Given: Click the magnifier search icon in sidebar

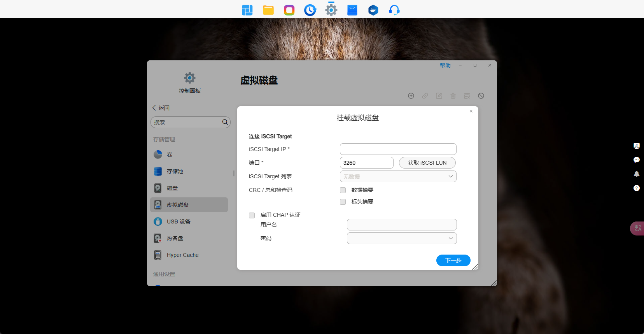Looking at the screenshot, I should click(225, 122).
